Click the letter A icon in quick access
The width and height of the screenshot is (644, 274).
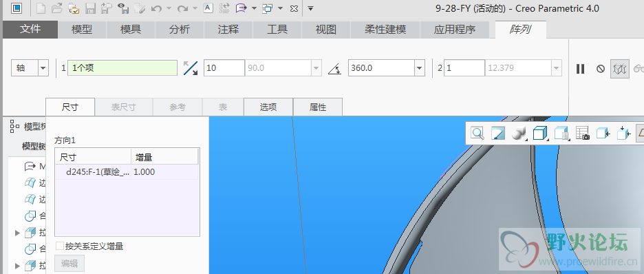click(x=208, y=8)
